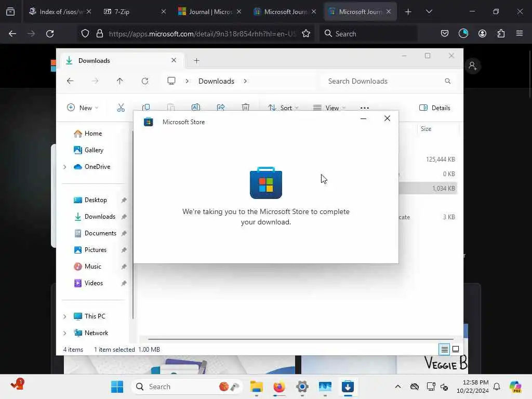
Task: Expand the This PC tree node
Action: pos(64,316)
